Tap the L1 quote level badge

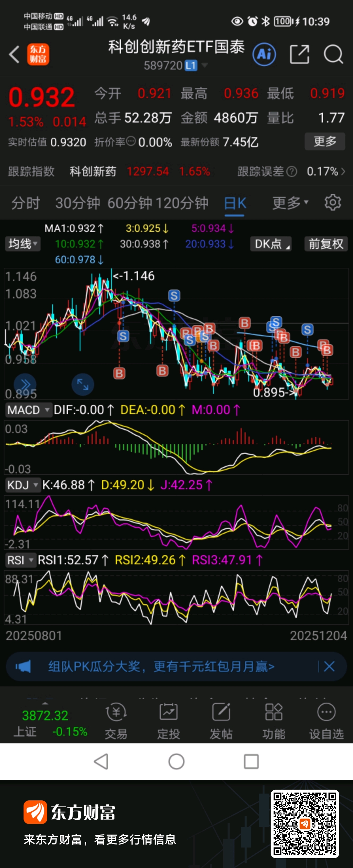coord(191,65)
